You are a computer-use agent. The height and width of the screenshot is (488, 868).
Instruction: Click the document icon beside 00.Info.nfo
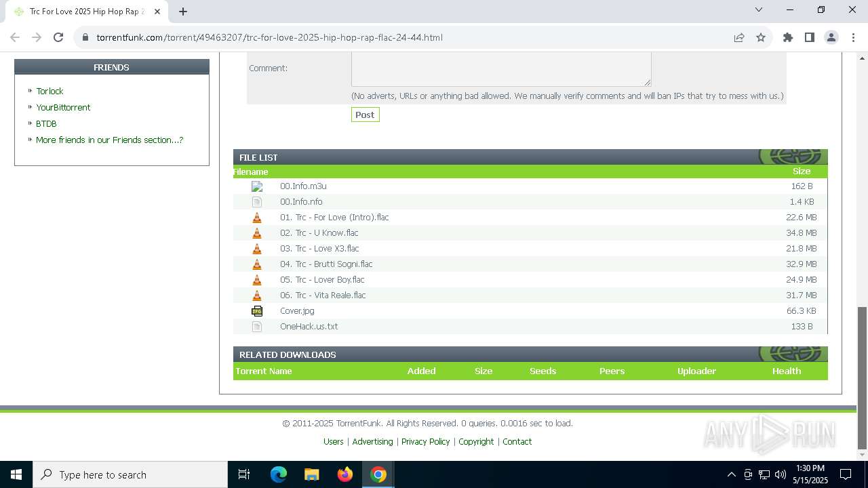click(x=257, y=202)
